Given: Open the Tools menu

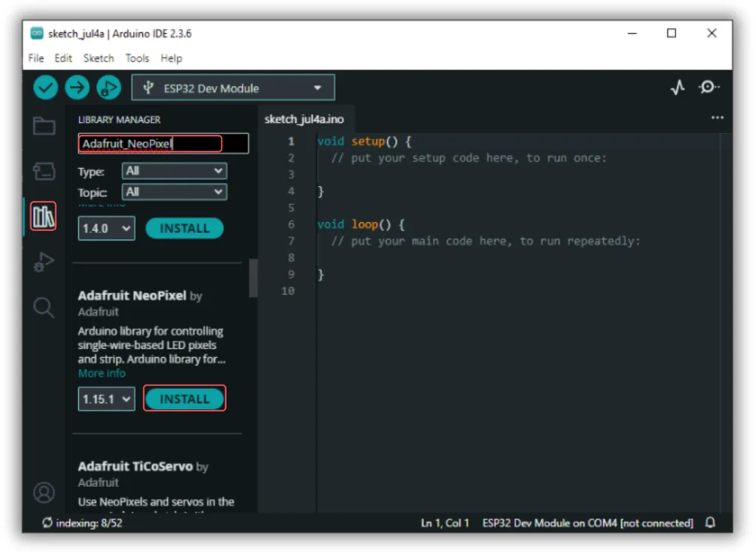Looking at the screenshot, I should tap(137, 58).
